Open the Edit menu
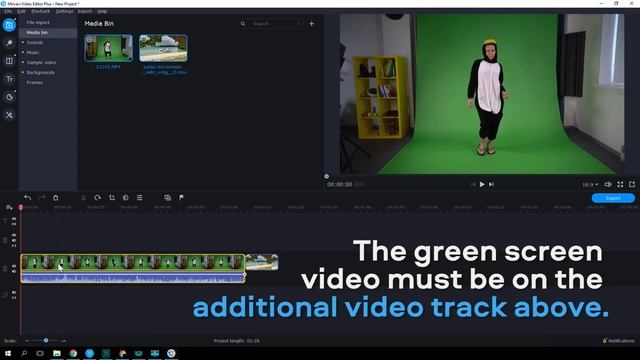This screenshot has height=360, width=640. point(21,11)
